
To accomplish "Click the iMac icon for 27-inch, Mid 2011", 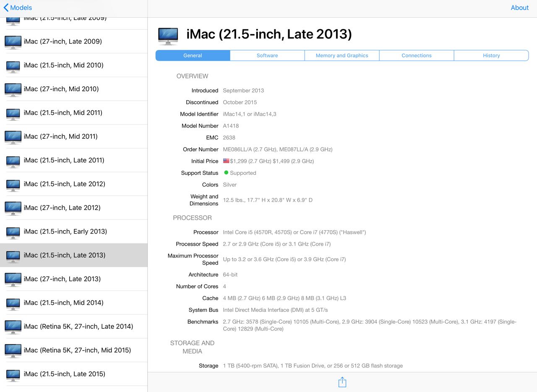I will 13,138.
